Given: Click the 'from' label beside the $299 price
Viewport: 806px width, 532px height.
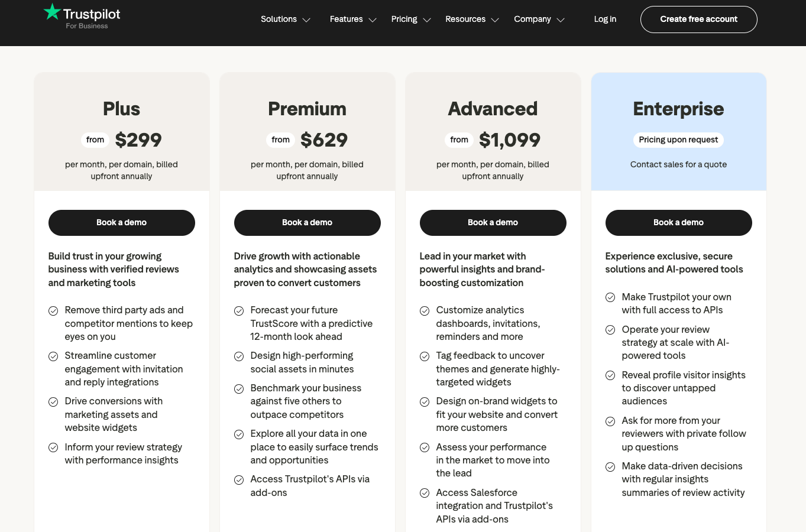Looking at the screenshot, I should pyautogui.click(x=95, y=140).
